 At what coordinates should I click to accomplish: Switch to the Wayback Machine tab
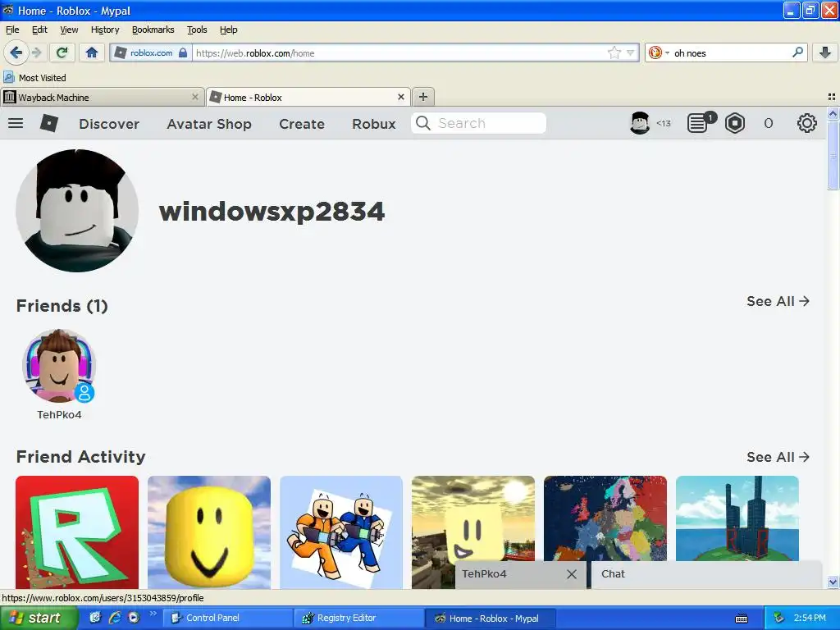click(x=103, y=97)
